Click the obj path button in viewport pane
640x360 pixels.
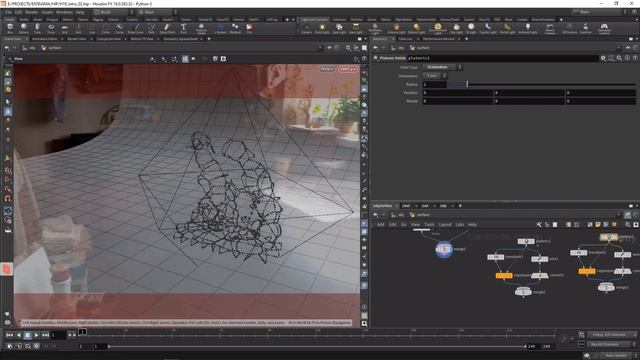click(29, 48)
